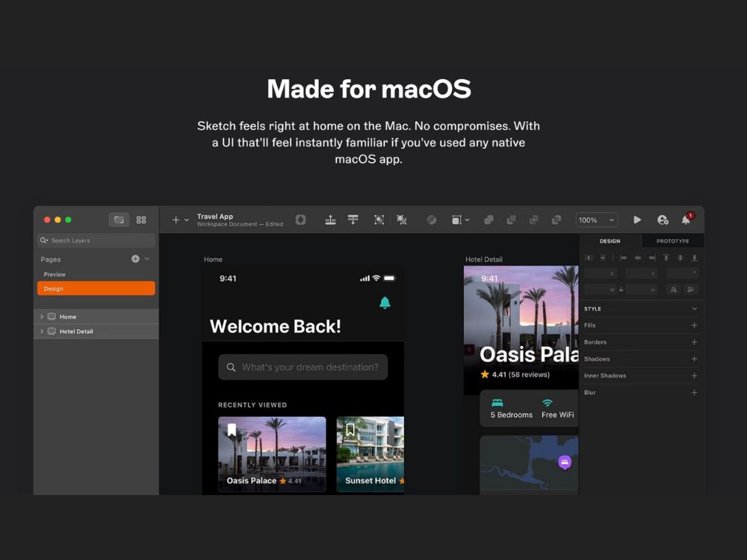Toggle the aspect ratio lock between W and H
The image size is (747, 560).
(622, 289)
